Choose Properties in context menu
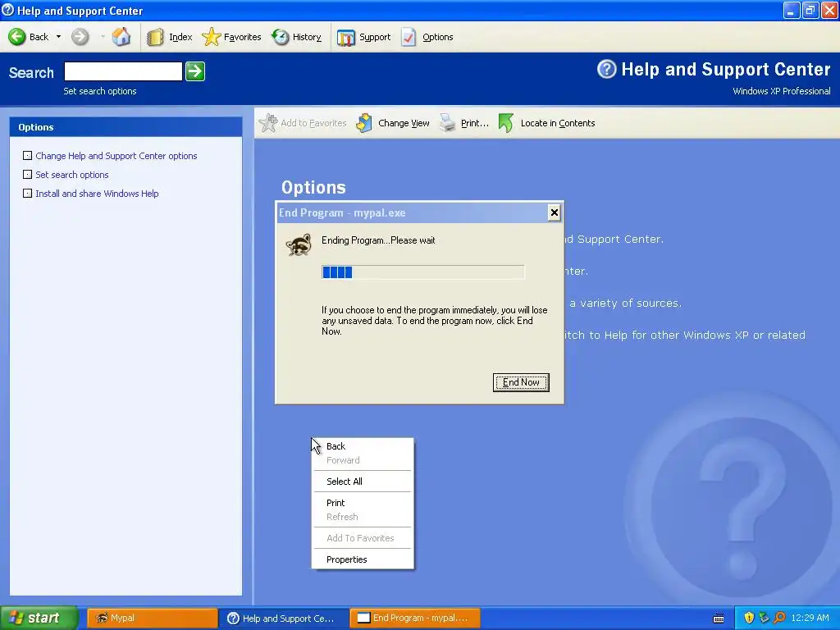Image resolution: width=840 pixels, height=630 pixels. tap(362, 559)
